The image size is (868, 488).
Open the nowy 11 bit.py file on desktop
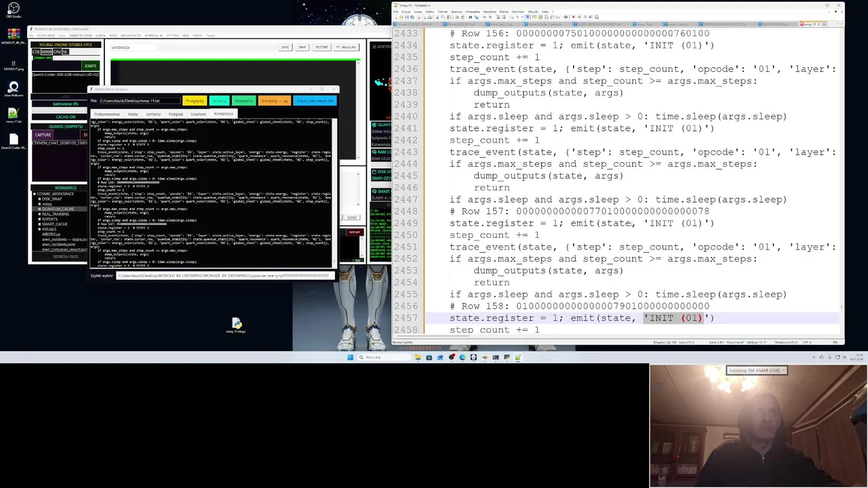point(236,325)
